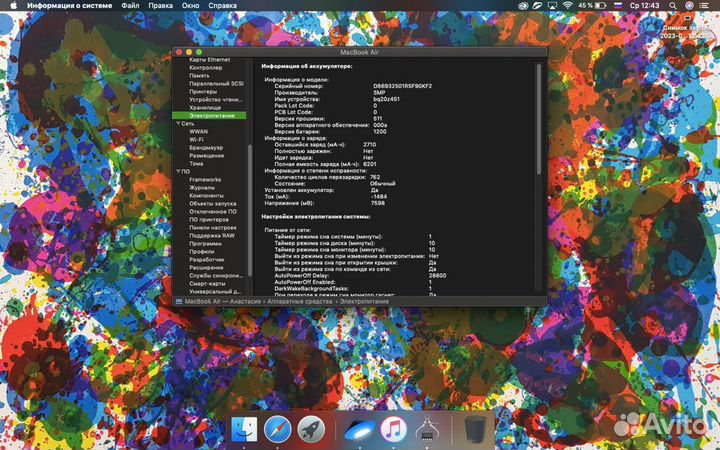Screen dimensions: 720x450
Task: Click MacBook Air — Анастасия in path bar
Action: click(x=223, y=302)
